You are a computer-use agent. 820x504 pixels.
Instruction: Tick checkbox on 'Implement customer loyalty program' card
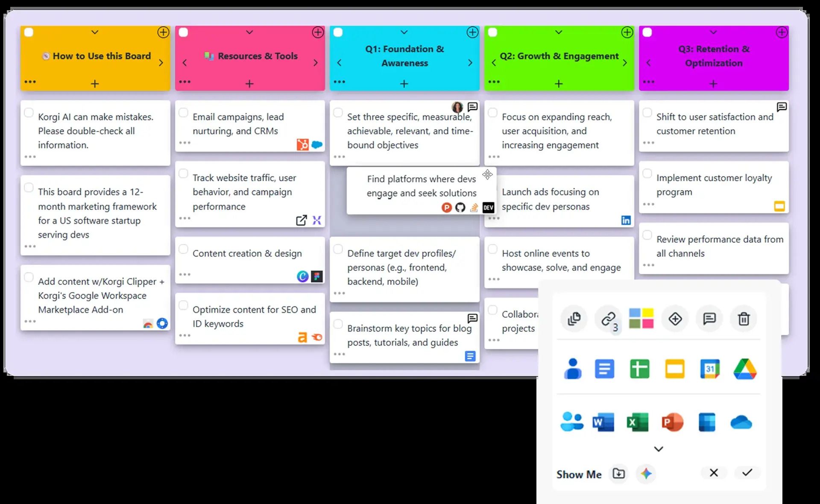coord(647,173)
